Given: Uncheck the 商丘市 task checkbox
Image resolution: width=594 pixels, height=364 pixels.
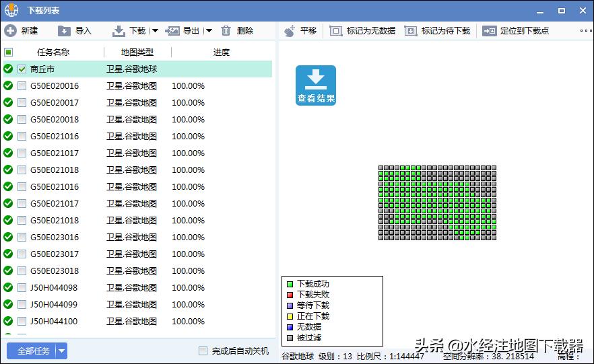Looking at the screenshot, I should tap(22, 69).
